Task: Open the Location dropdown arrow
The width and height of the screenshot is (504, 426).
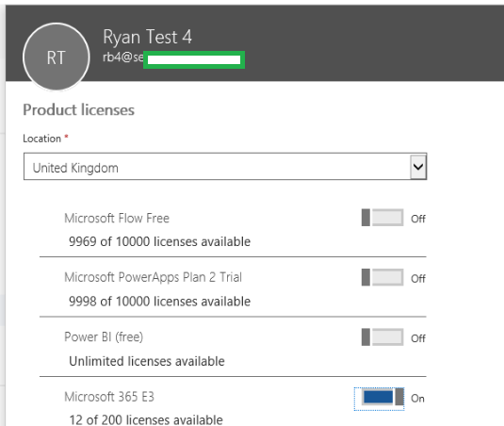Action: tap(418, 167)
